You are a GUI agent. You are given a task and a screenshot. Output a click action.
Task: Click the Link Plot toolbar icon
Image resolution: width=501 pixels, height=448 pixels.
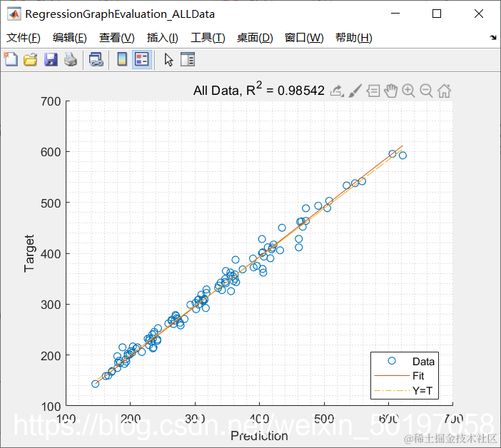(96, 60)
